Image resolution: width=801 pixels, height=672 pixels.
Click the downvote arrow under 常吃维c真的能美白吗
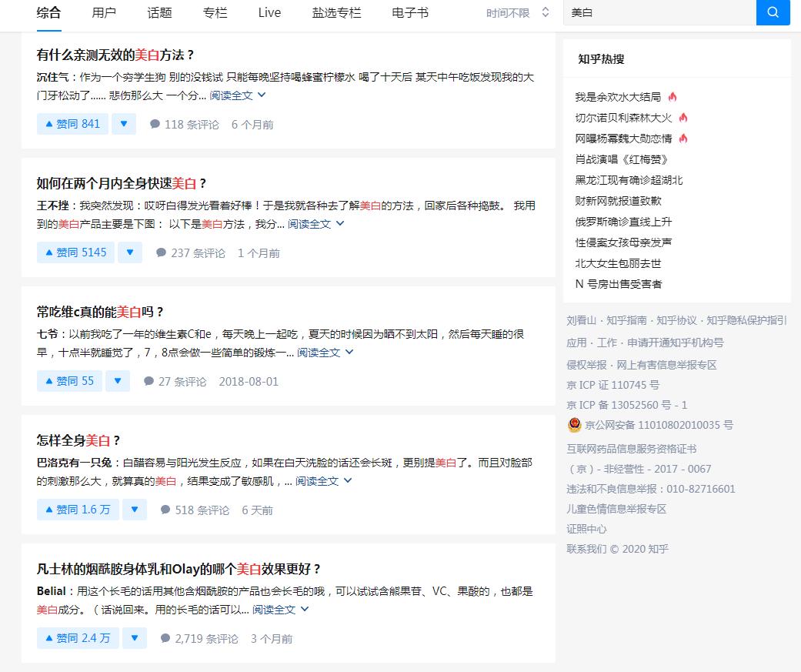[117, 380]
